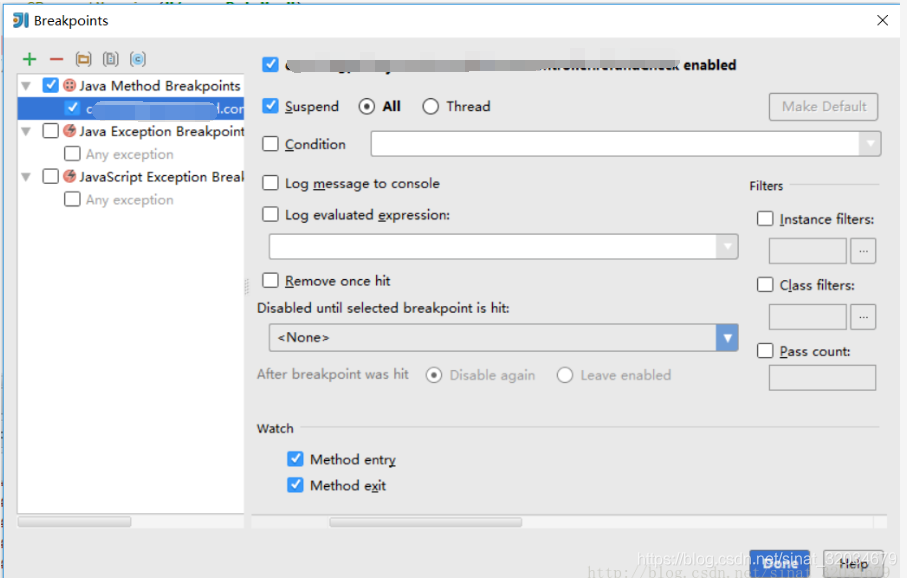Uncheck Method exit watch option
The width and height of the screenshot is (907, 578).
[x=295, y=484]
